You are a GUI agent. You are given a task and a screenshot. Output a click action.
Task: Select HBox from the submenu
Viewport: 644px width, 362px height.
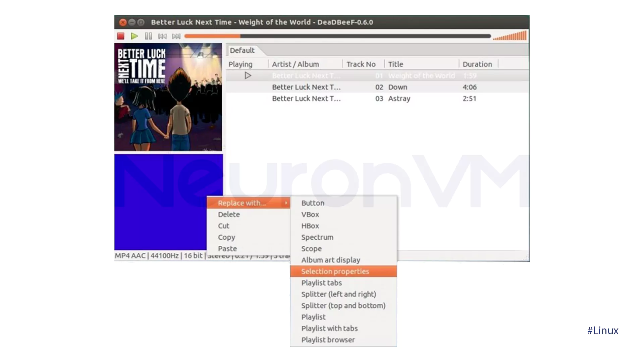pos(343,226)
